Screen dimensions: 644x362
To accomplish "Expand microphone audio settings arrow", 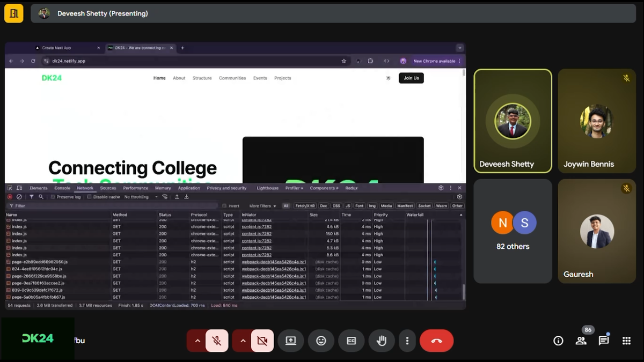I will pyautogui.click(x=197, y=341).
